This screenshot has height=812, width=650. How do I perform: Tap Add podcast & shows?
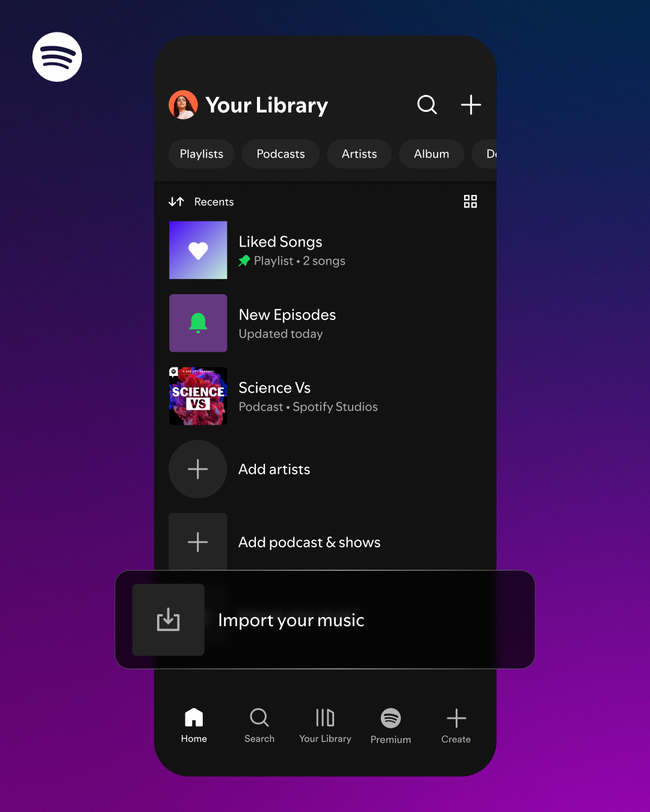coord(309,542)
